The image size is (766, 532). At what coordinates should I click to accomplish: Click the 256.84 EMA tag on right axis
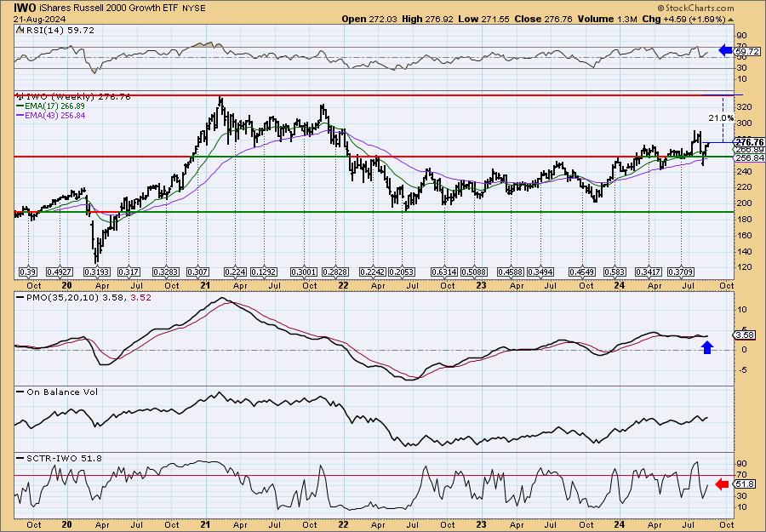tap(749, 158)
